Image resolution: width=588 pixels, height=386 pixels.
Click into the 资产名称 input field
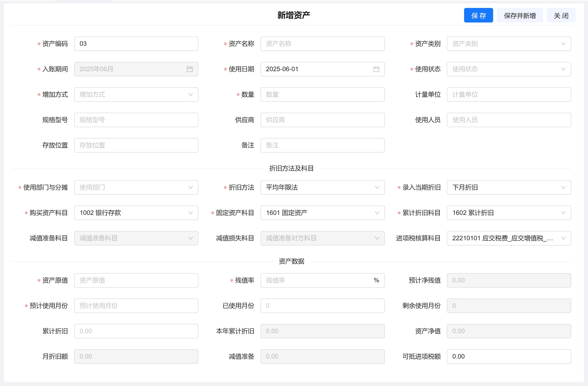[322, 44]
